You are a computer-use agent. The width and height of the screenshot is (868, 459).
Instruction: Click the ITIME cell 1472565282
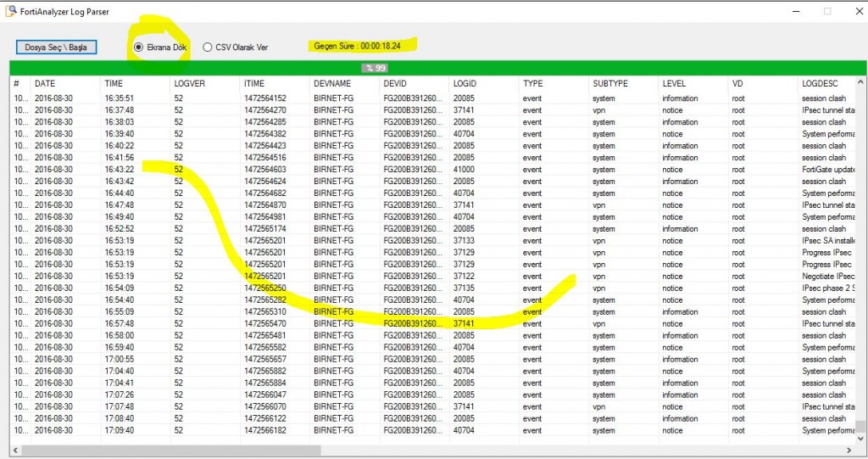pyautogui.click(x=265, y=299)
